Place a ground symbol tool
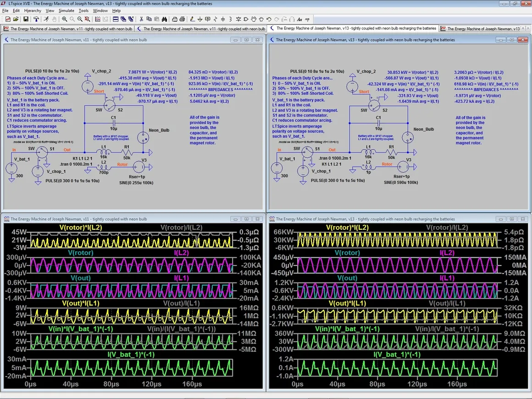 pyautogui.click(x=200, y=19)
